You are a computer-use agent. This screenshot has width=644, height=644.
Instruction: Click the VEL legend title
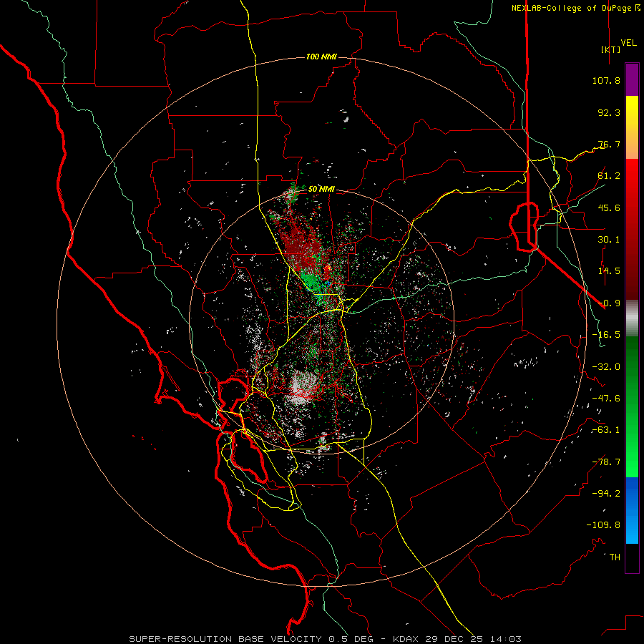click(629, 43)
